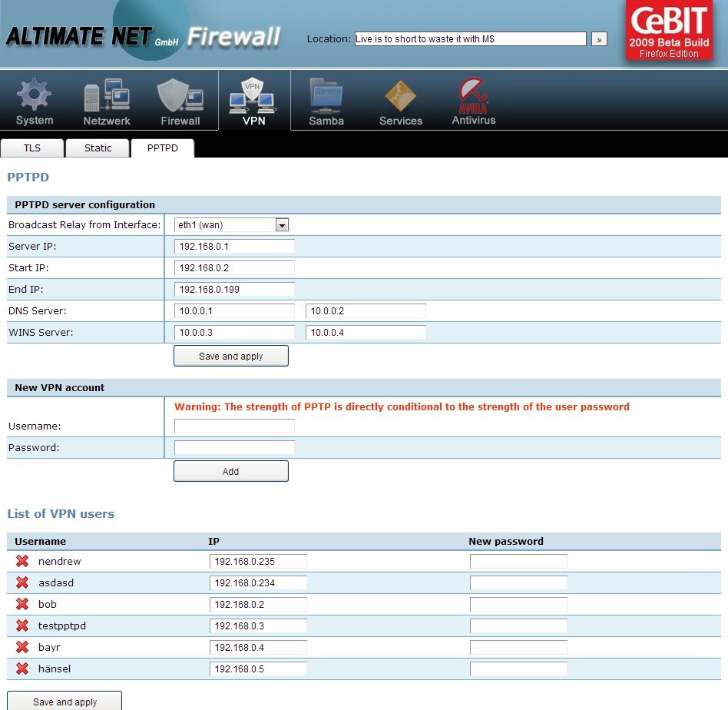Click New password field for hänsel
The image size is (728, 710).
[518, 669]
